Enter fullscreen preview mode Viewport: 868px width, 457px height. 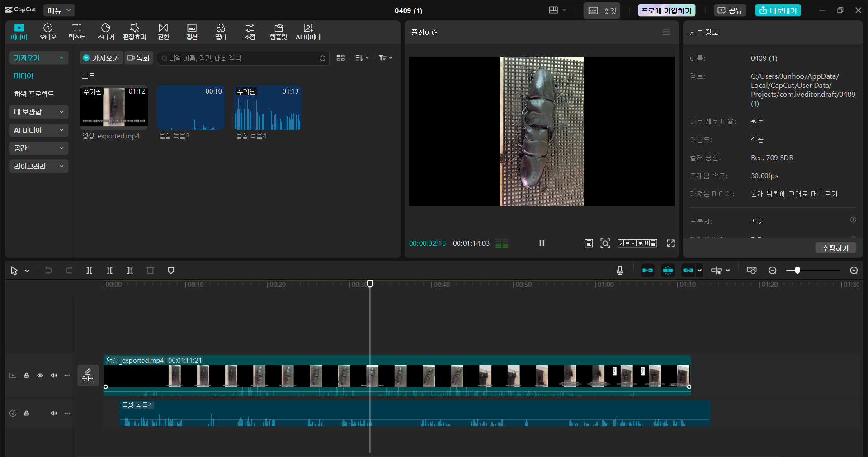tap(670, 243)
